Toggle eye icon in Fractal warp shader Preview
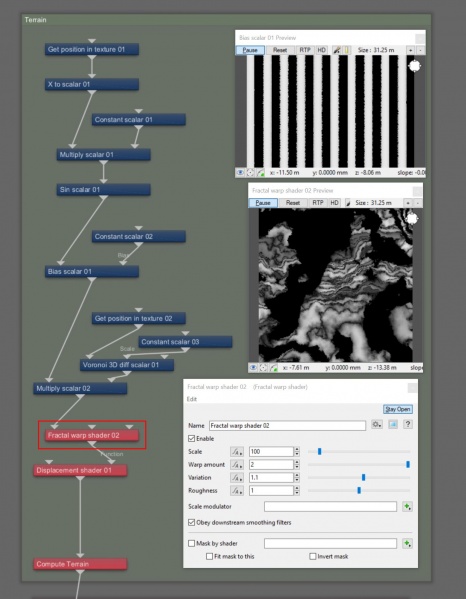 (253, 368)
